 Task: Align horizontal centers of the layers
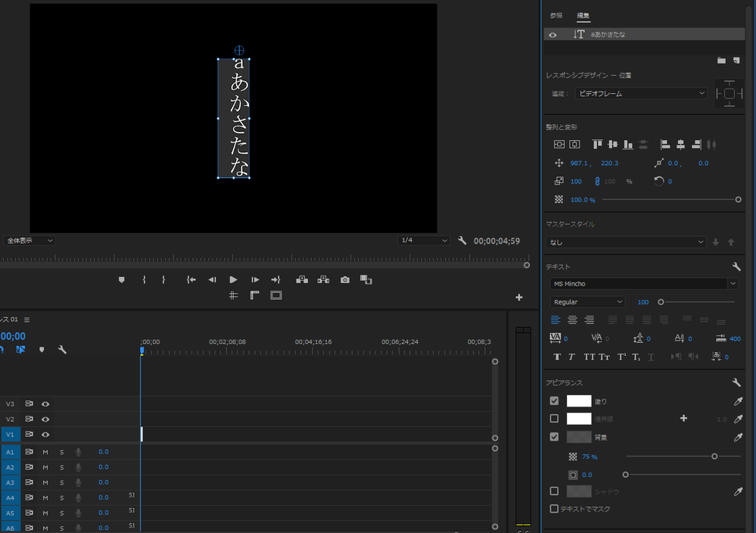(681, 144)
